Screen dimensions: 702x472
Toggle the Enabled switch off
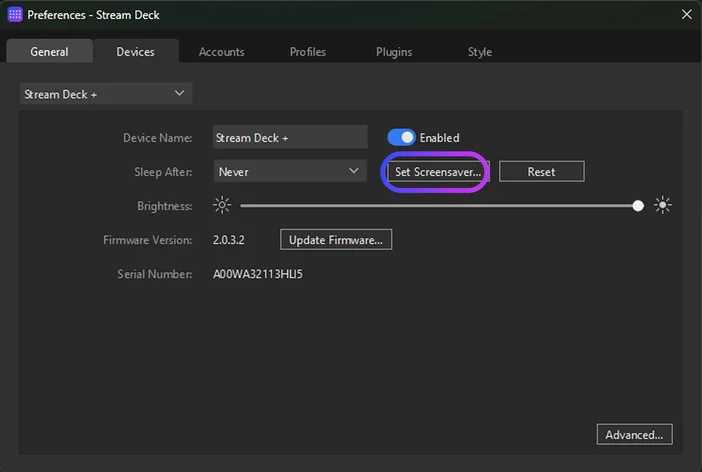pyautogui.click(x=401, y=137)
